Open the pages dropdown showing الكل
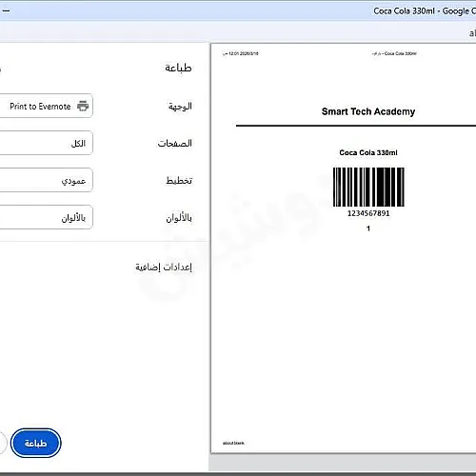Viewport: 476px width, 476px height. click(46, 143)
